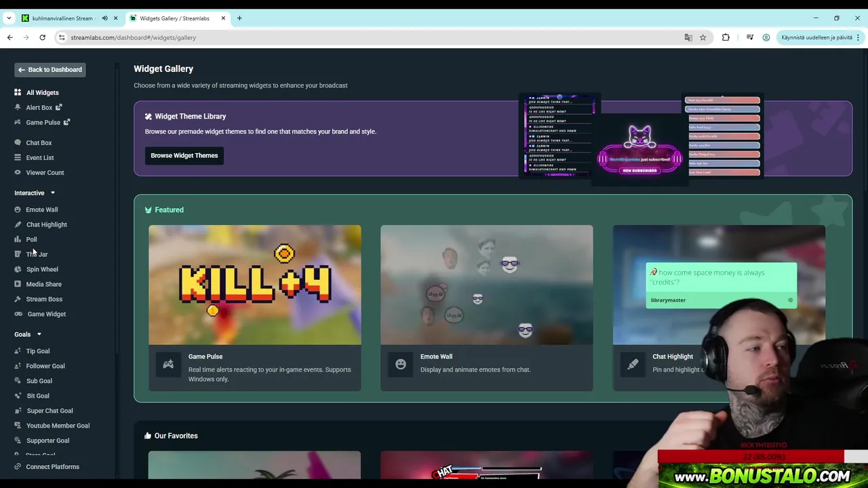Viewport: 868px width, 488px height.
Task: Click the Featured section heading
Action: (x=169, y=209)
